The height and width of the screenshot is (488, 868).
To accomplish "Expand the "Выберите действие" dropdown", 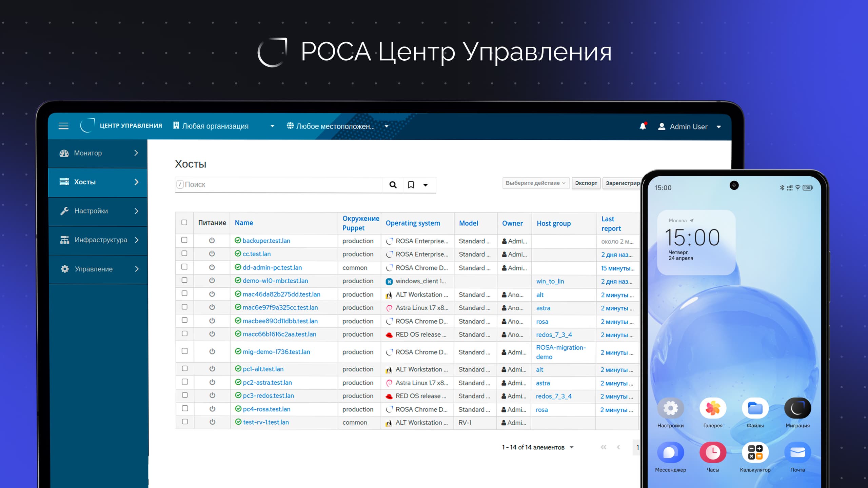I will pos(535,183).
